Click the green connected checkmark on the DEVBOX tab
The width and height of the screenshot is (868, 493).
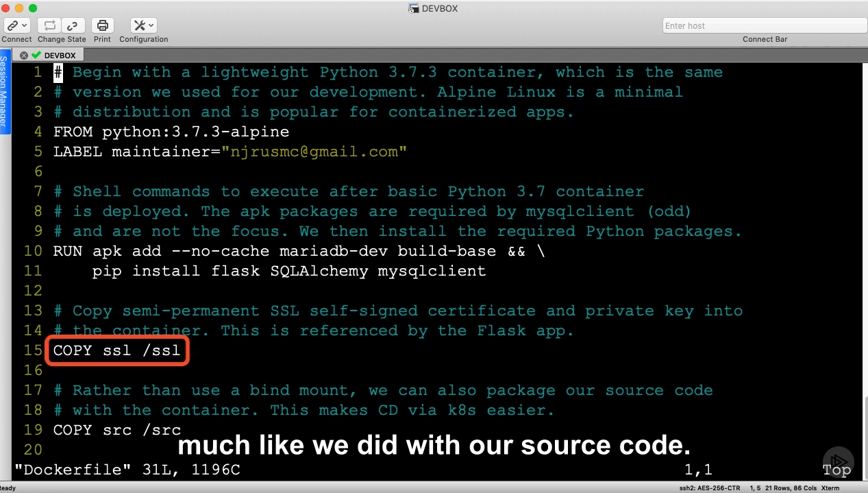point(36,56)
